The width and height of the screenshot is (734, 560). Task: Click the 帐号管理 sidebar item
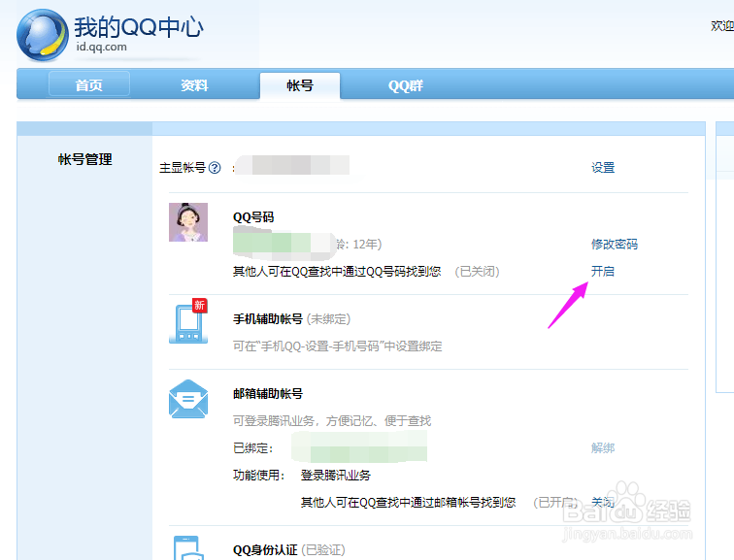[85, 159]
